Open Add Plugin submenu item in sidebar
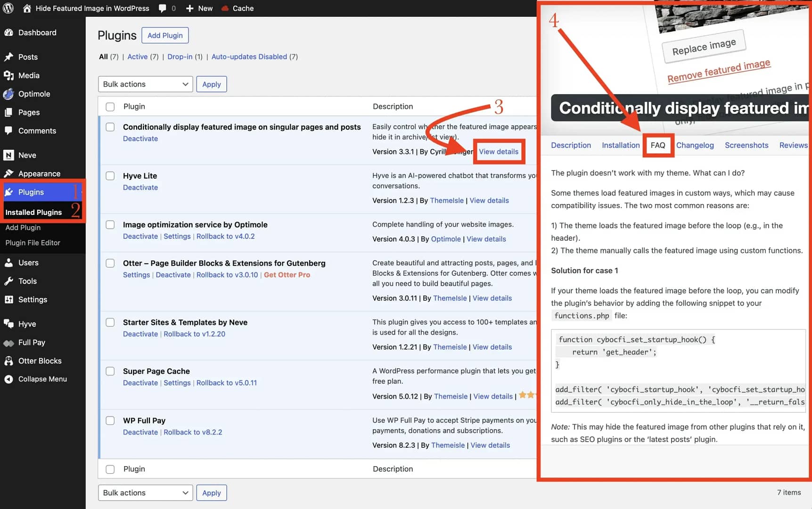 pyautogui.click(x=23, y=228)
